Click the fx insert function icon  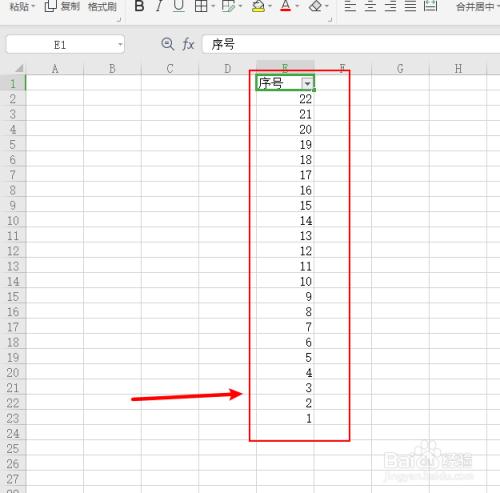(188, 44)
